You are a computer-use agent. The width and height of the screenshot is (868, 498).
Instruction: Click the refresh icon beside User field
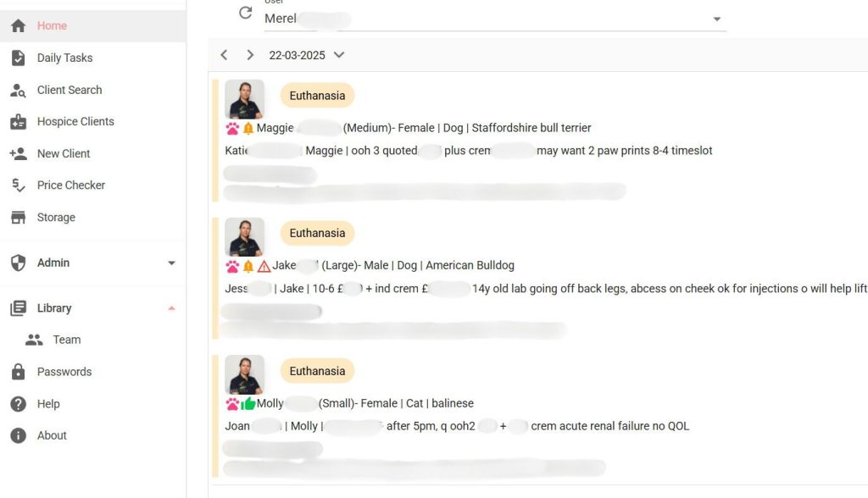point(246,13)
